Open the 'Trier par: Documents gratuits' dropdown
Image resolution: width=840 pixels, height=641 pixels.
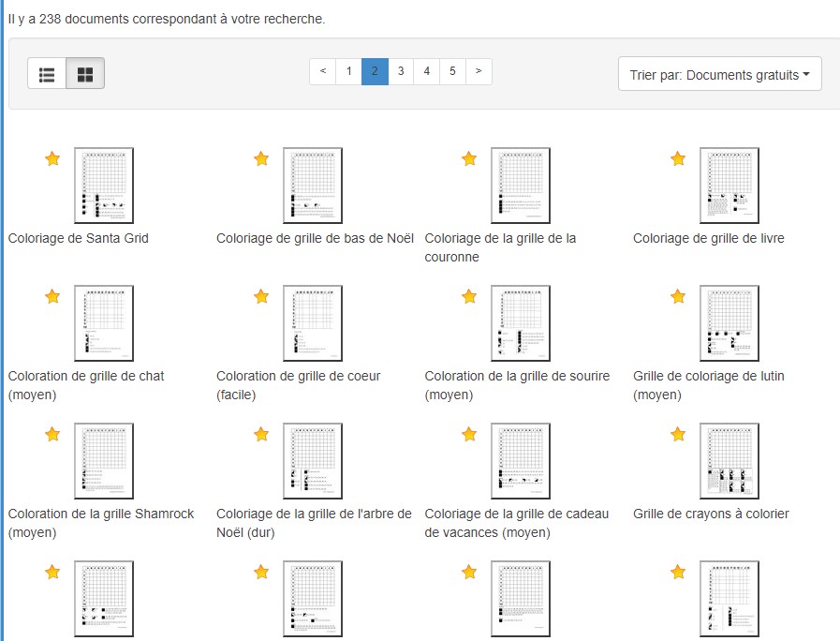719,75
